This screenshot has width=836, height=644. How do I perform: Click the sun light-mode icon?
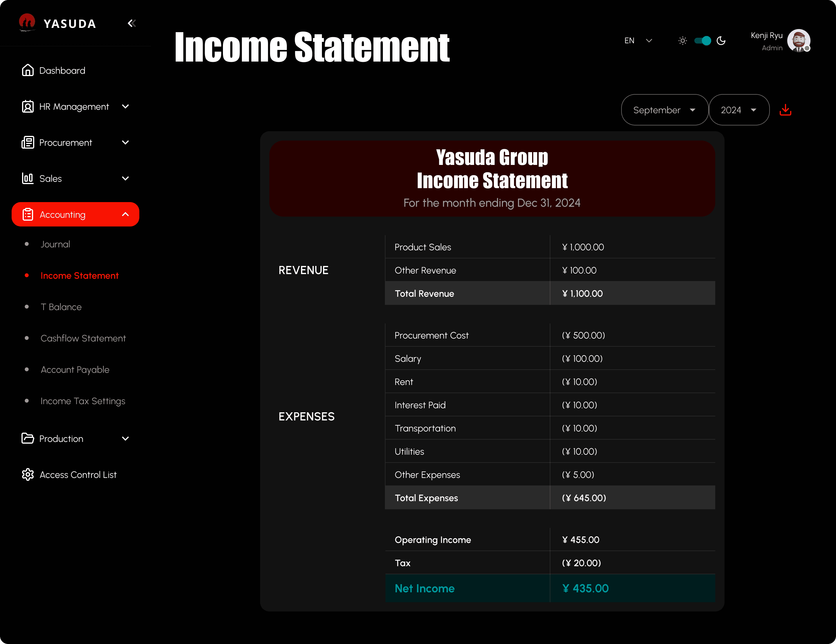click(x=682, y=41)
